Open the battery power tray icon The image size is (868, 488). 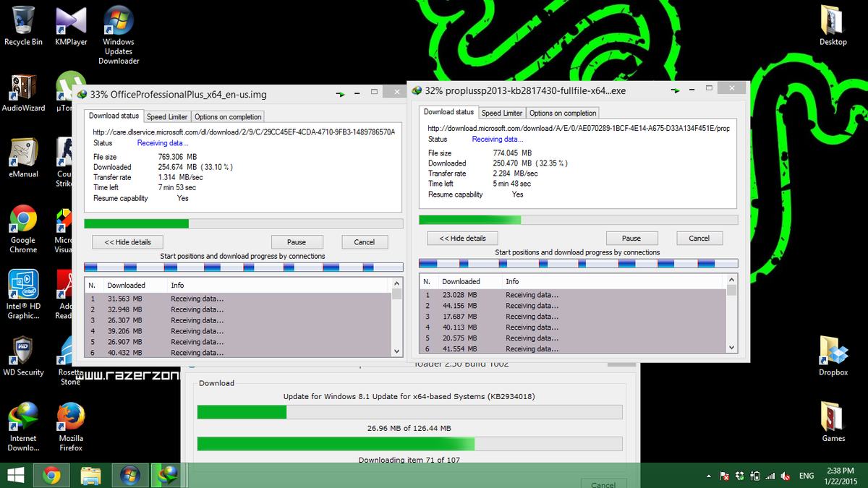pyautogui.click(x=754, y=476)
